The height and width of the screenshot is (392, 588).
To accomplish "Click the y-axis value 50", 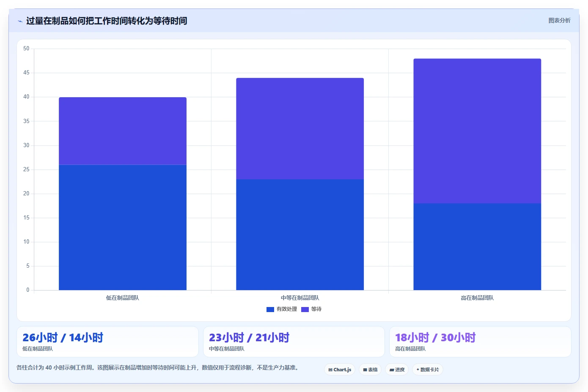I will [x=26, y=49].
